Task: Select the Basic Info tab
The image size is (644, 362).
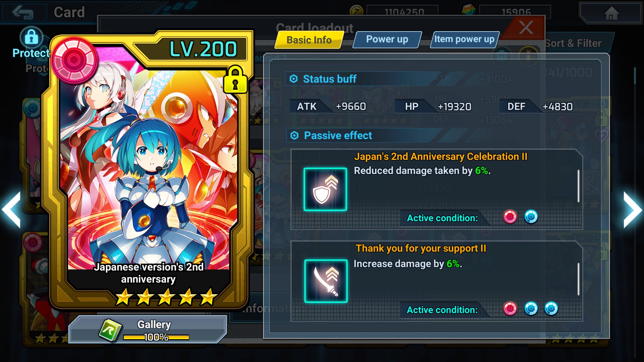Action: [309, 40]
